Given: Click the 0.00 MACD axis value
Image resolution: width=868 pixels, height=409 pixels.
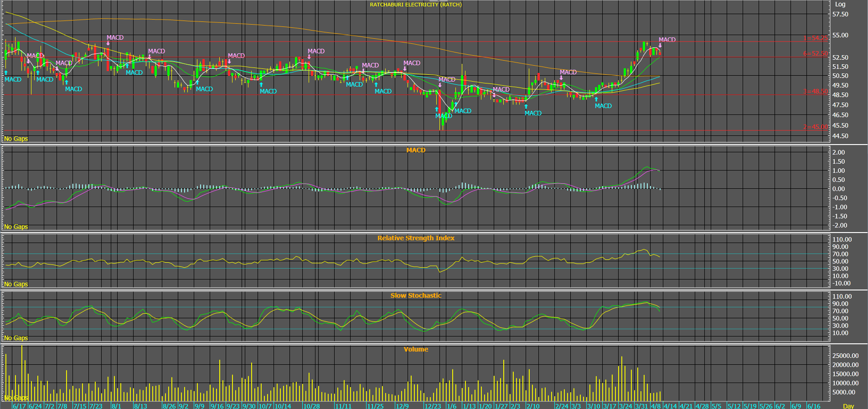Looking at the screenshot, I should coord(838,189).
